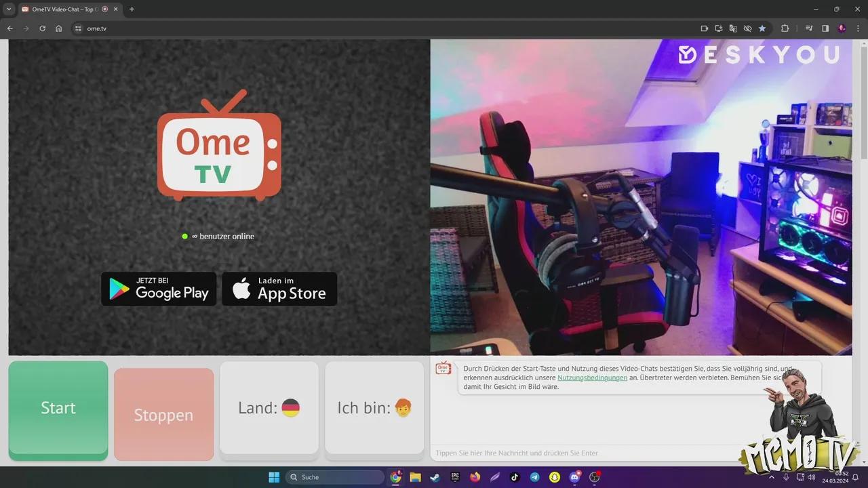Open the Chrome profile avatar
Viewport: 868px width, 488px height.
(842, 28)
